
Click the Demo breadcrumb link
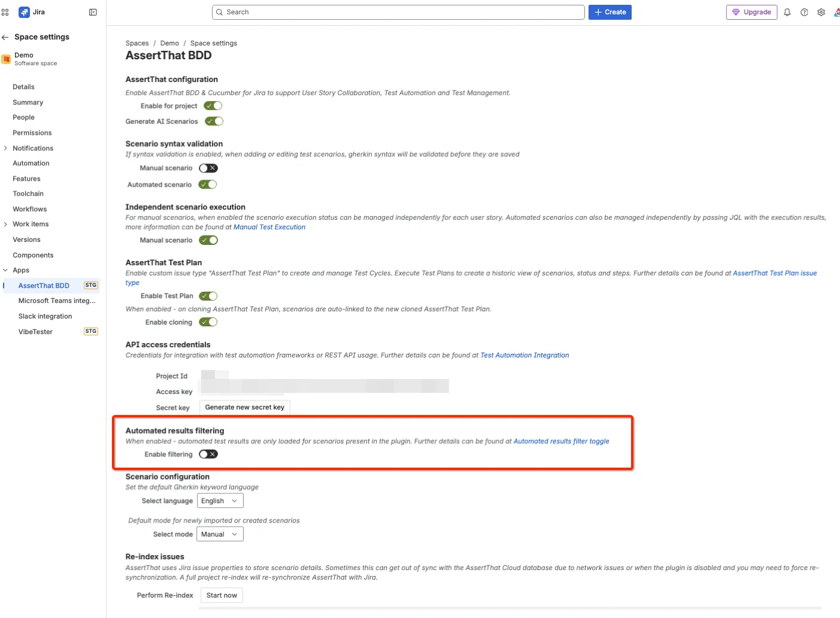coord(169,43)
